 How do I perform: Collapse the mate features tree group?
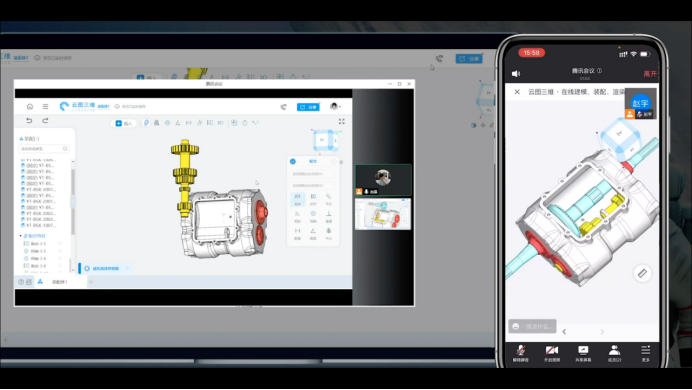coord(21,236)
